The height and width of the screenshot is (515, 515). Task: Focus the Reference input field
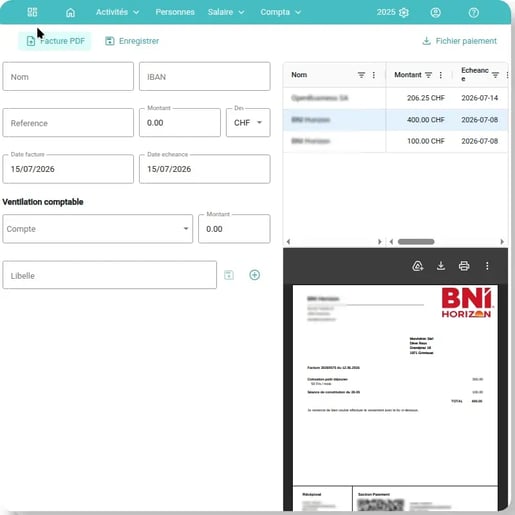tap(68, 123)
